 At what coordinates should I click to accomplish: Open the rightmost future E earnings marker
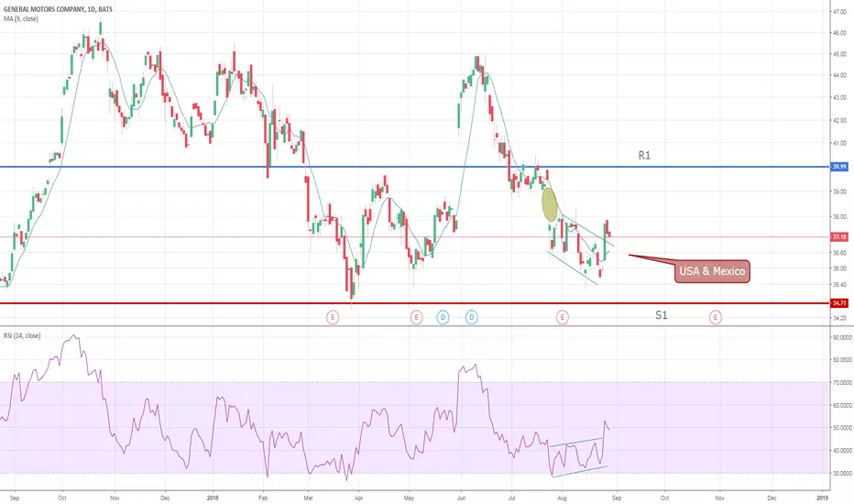pyautogui.click(x=716, y=317)
